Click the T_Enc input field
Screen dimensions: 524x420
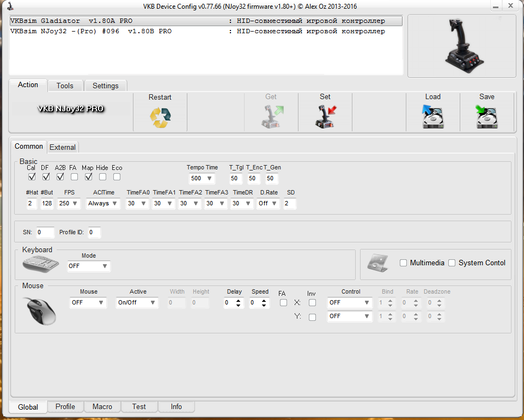coord(254,179)
